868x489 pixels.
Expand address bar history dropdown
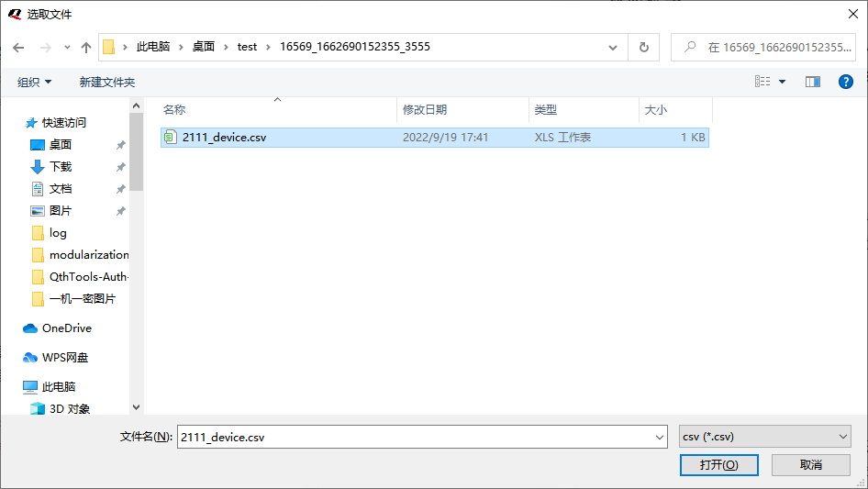point(613,48)
